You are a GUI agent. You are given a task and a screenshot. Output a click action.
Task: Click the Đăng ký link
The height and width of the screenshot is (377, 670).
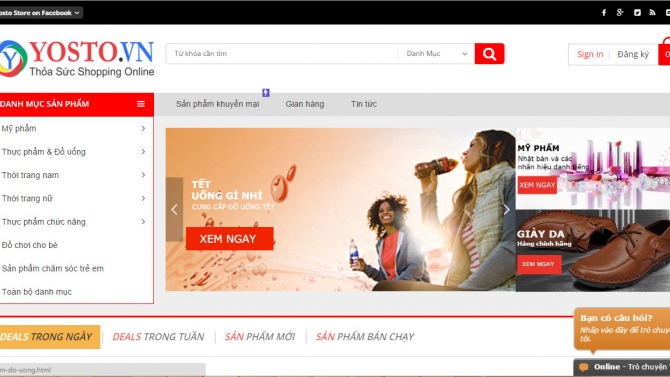633,54
